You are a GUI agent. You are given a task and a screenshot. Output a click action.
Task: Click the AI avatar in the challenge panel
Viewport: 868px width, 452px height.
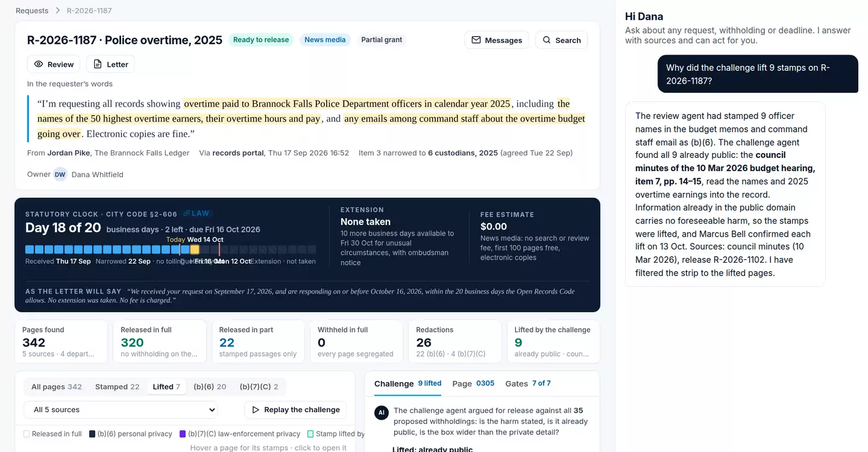(x=381, y=412)
